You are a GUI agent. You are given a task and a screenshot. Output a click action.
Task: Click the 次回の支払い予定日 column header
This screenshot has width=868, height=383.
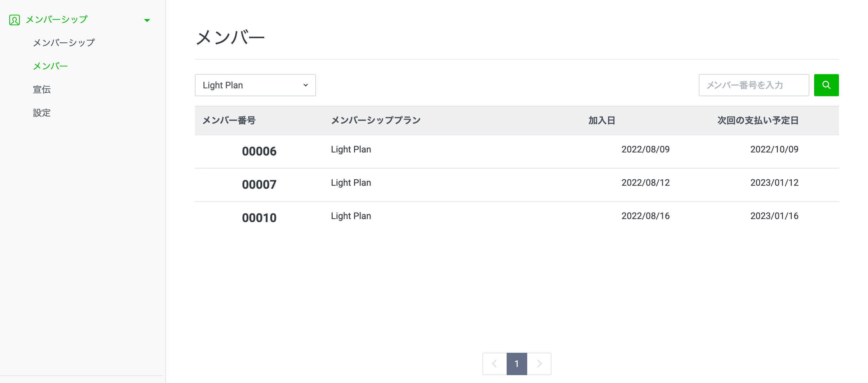[758, 120]
